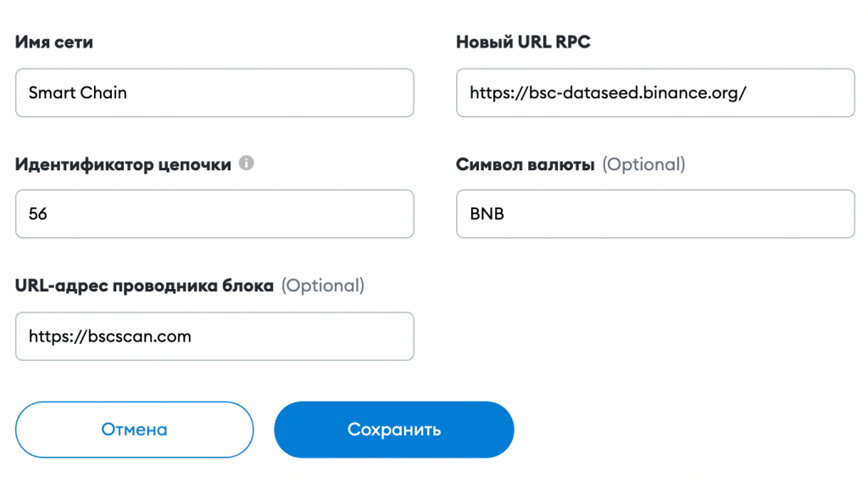The width and height of the screenshot is (868, 477).
Task: Click the URL-адрес проводника блока input field
Action: (x=214, y=336)
